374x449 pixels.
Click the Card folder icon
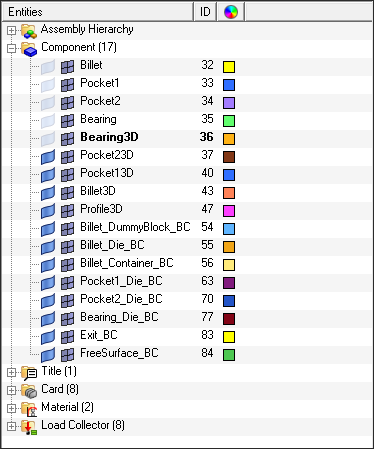(x=29, y=391)
